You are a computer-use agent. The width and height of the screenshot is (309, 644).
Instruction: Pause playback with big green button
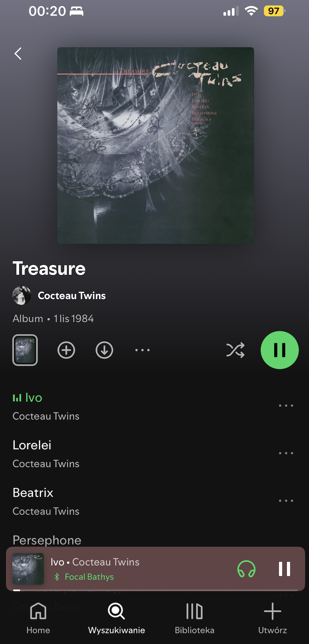(280, 350)
